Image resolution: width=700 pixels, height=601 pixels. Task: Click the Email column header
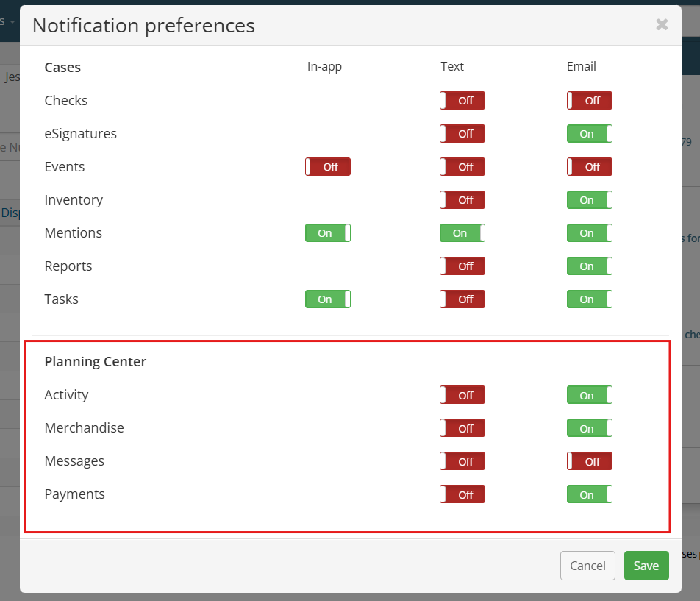581,66
